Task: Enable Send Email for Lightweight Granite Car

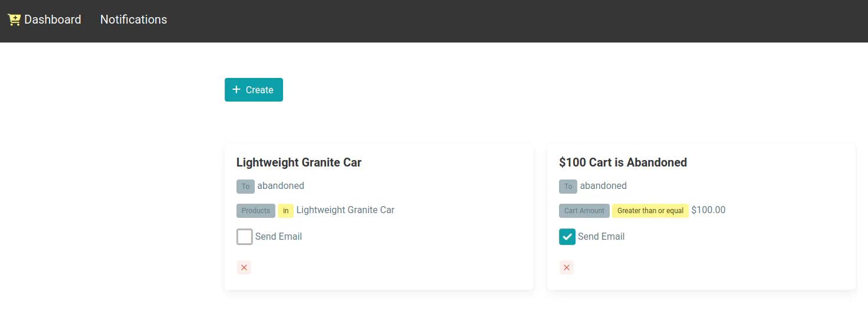Action: (x=245, y=237)
